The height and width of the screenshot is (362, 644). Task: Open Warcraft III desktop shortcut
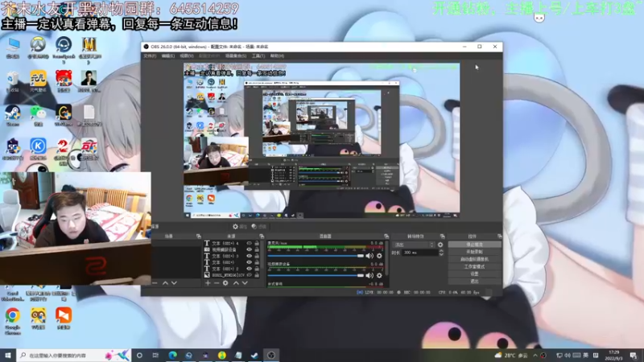(89, 49)
